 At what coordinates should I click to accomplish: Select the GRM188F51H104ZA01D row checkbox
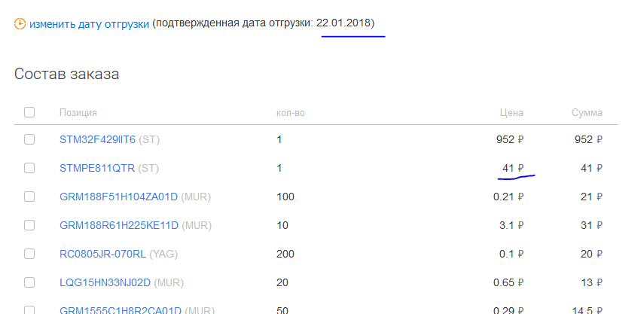point(29,197)
